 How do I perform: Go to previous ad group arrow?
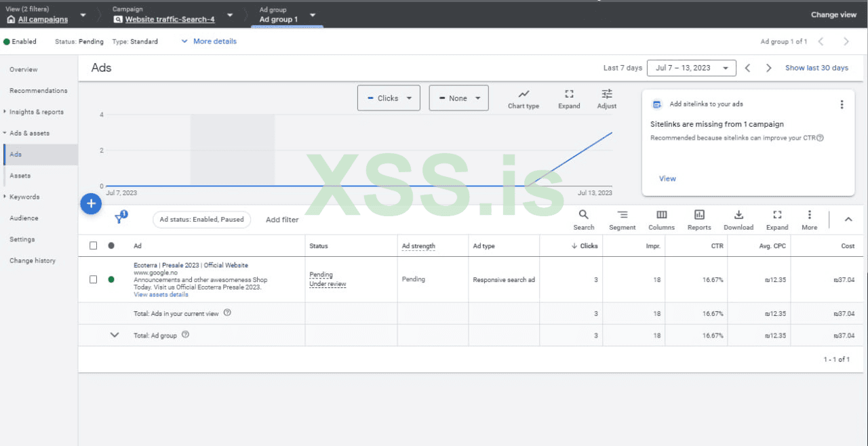pos(821,41)
